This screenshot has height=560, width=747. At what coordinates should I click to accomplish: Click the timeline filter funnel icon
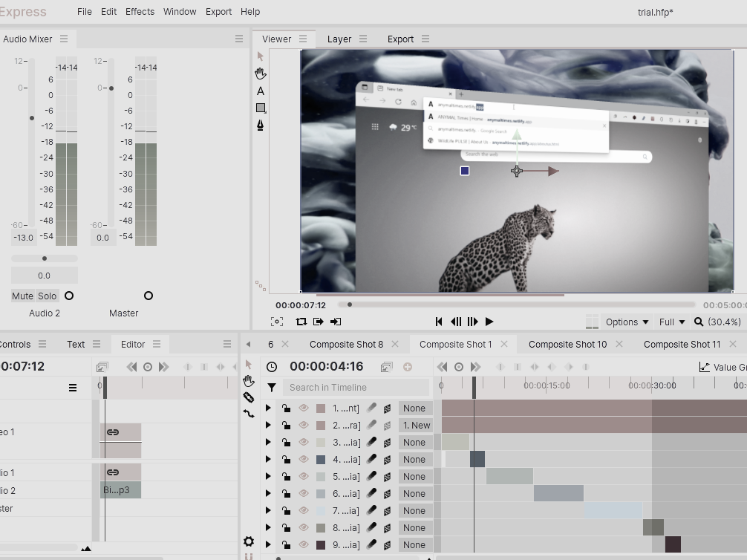[272, 387]
